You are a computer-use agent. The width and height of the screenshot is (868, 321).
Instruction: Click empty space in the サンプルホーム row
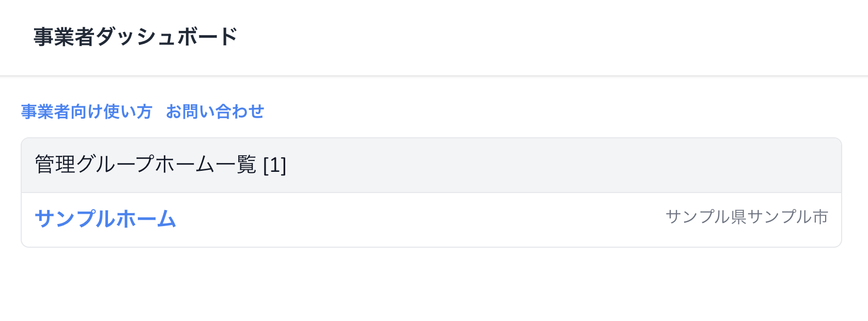point(413,220)
